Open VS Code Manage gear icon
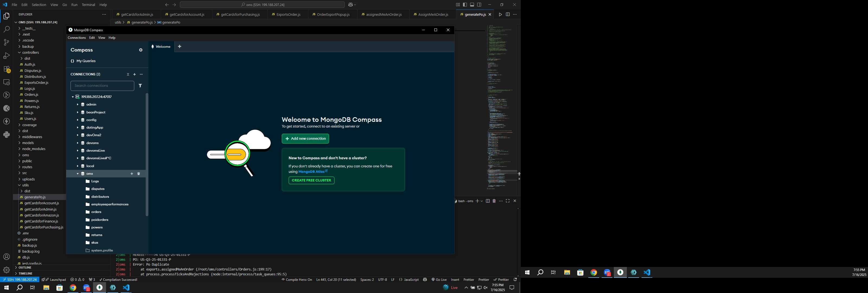 [x=7, y=270]
